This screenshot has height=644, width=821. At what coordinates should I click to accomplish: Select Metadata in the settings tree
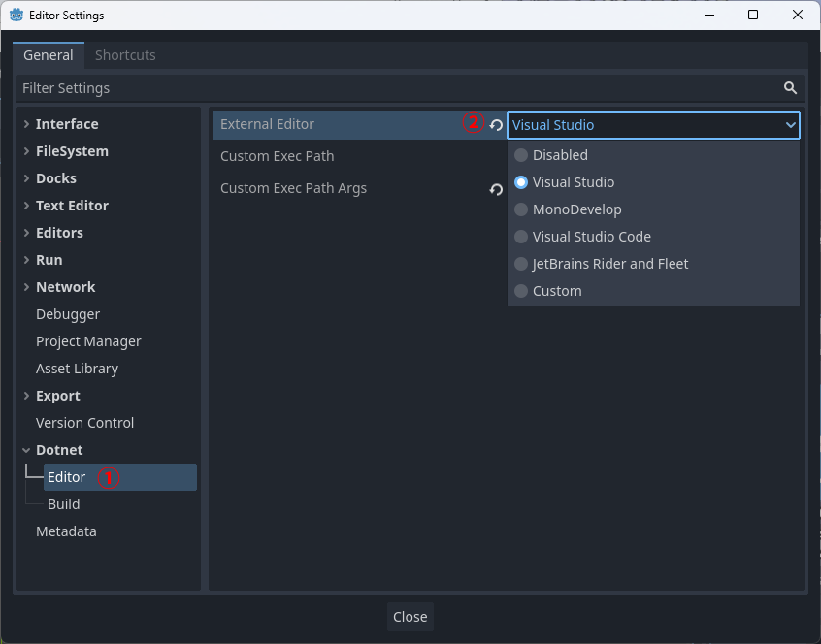(66, 531)
